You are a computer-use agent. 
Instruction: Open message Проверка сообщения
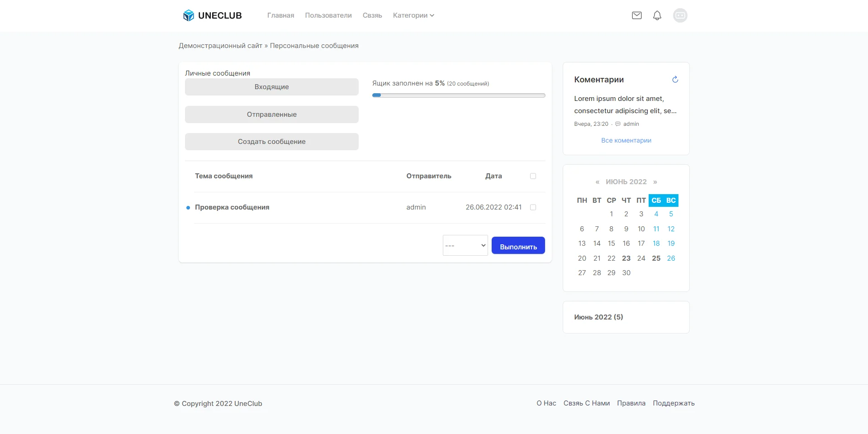coord(232,207)
